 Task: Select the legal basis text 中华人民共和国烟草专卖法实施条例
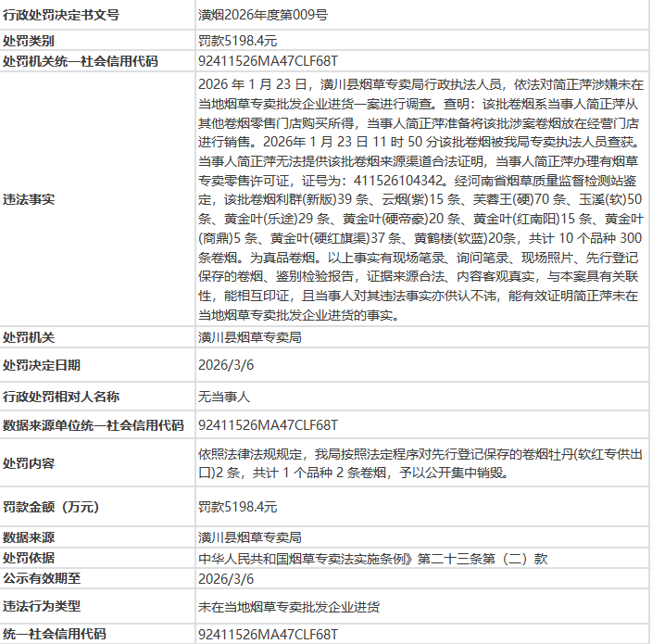302,559
